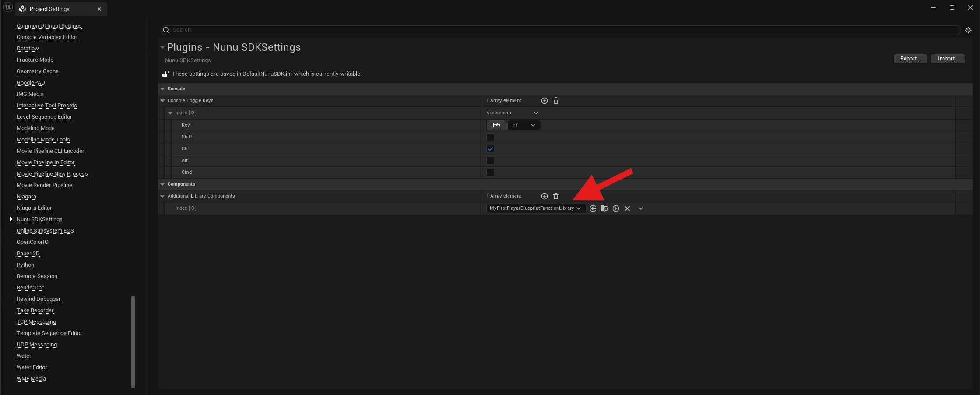Use selected asset from Content Browser
Image resolution: width=980 pixels, height=395 pixels.
[593, 208]
